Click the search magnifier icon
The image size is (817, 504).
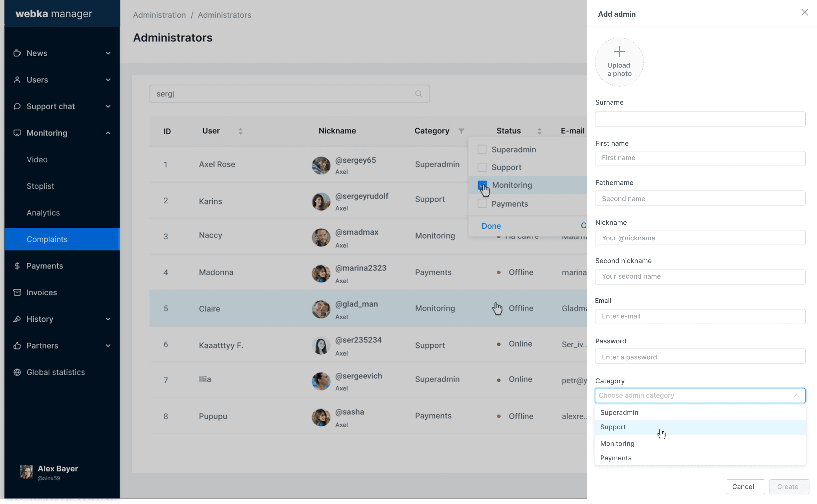coord(418,94)
